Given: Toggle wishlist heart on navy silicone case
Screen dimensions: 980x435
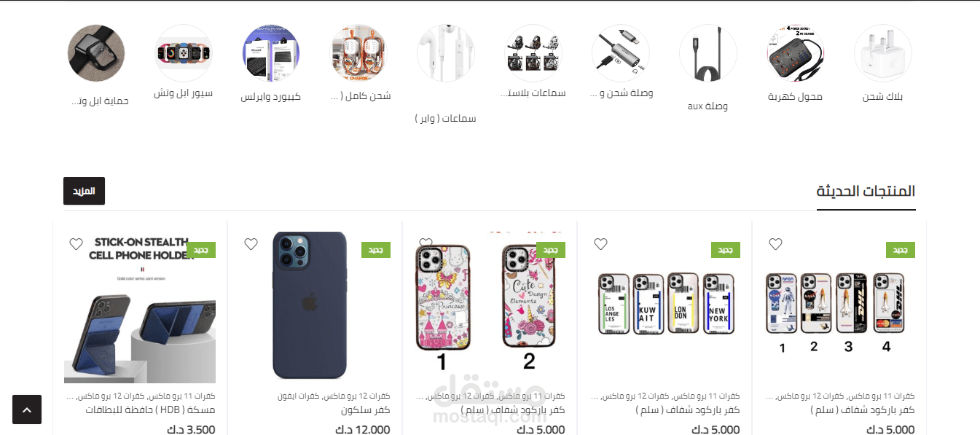Looking at the screenshot, I should tap(251, 244).
